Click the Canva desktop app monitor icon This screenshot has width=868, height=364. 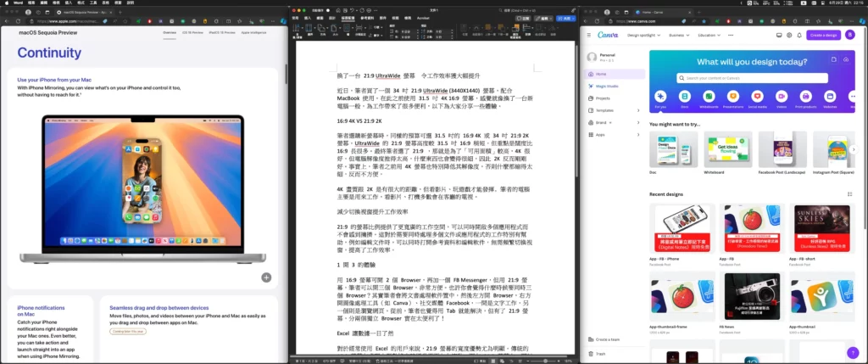(779, 35)
